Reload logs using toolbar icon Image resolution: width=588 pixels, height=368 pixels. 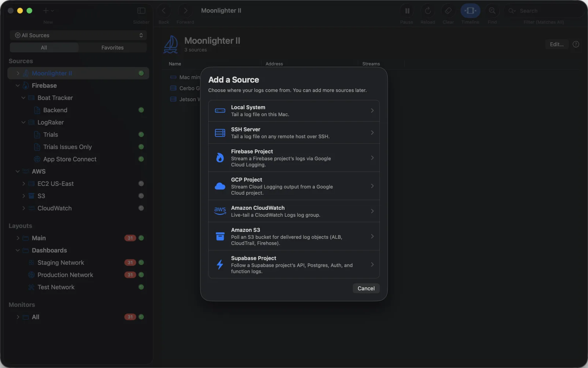(428, 11)
